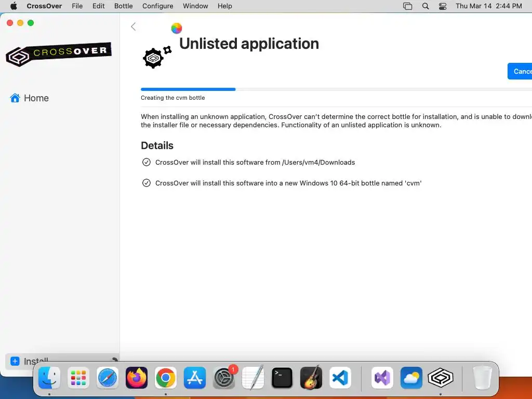Click the green full-screen window button
Image resolution: width=532 pixels, height=399 pixels.
coord(31,23)
